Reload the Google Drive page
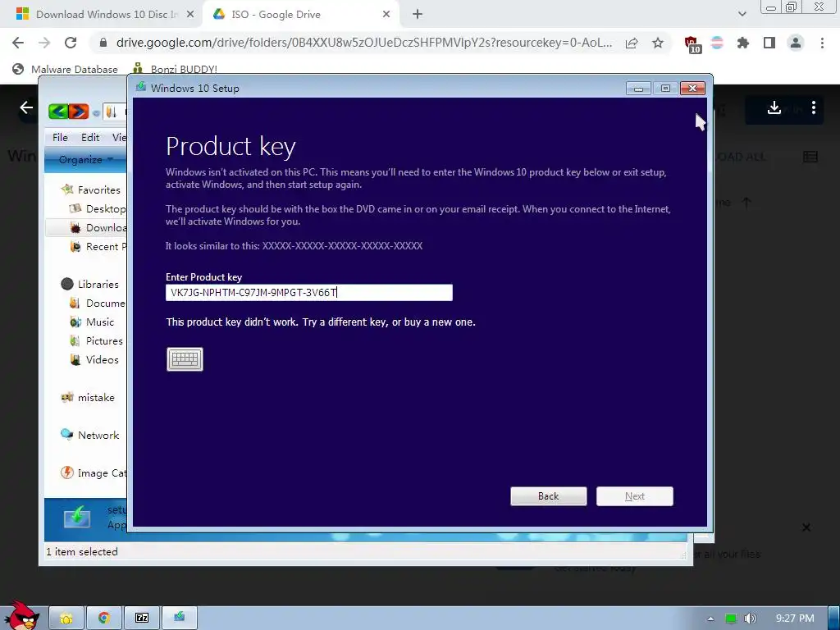 (71, 43)
